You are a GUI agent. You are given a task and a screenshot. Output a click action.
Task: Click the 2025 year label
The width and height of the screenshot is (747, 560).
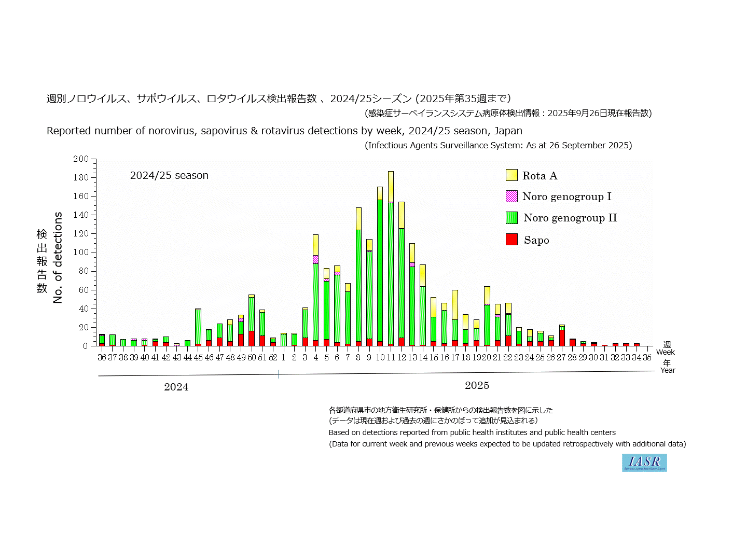pos(477,385)
